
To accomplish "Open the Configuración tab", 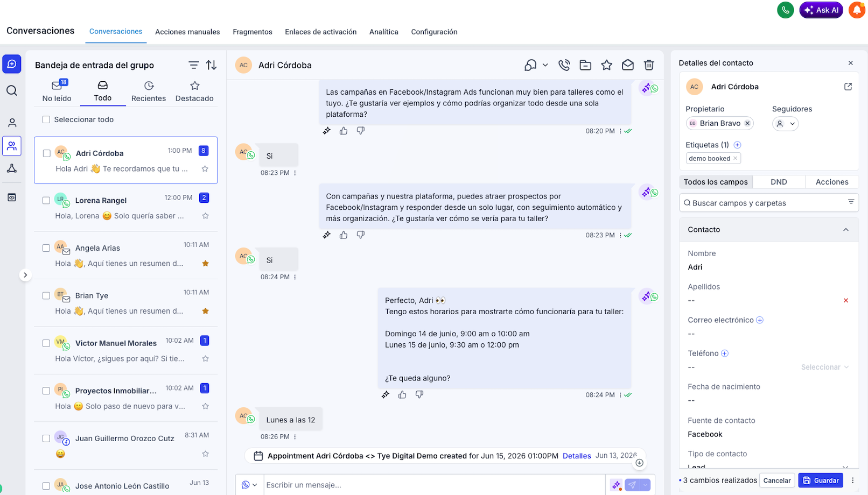I will 434,32.
